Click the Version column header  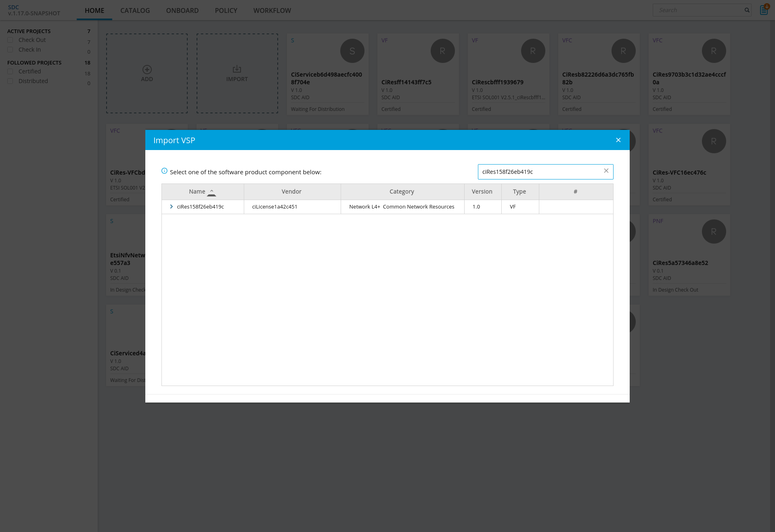point(482,192)
